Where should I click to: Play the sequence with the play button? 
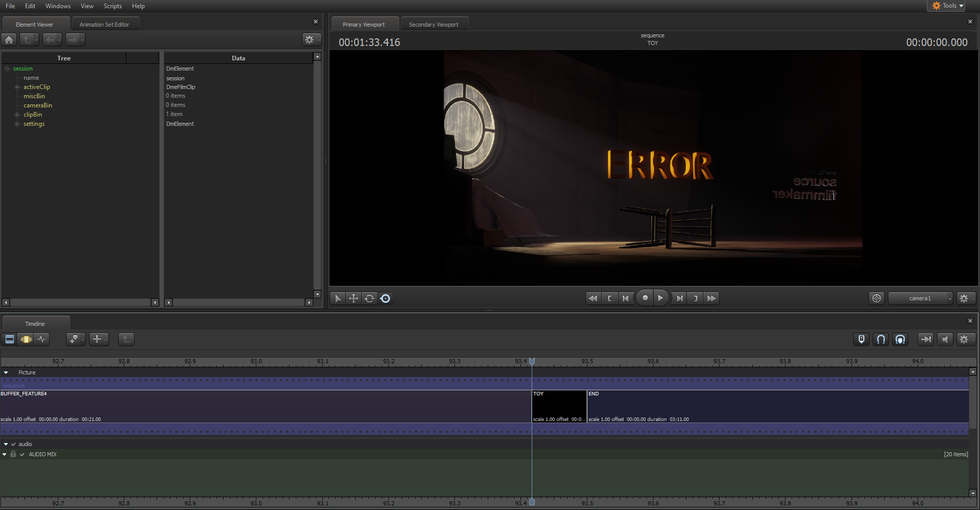pyautogui.click(x=661, y=298)
